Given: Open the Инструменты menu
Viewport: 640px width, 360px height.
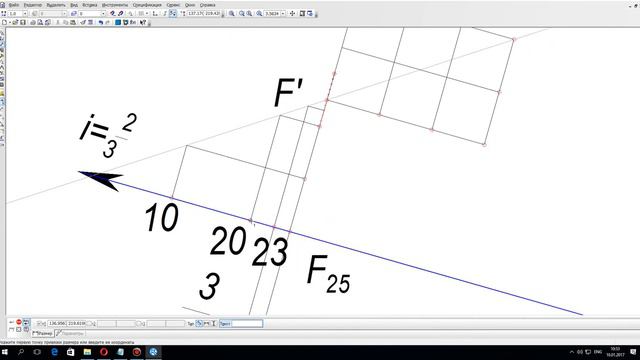Looking at the screenshot, I should (x=115, y=5).
